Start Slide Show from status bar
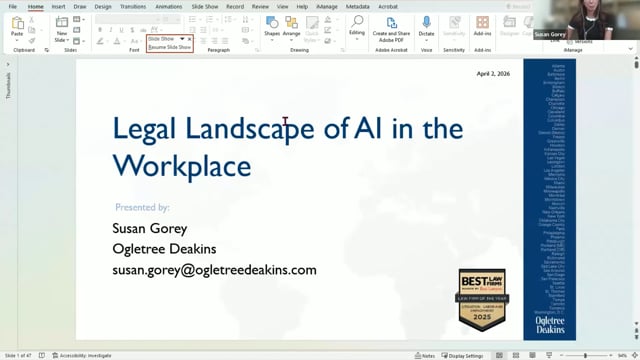640x360 pixels. coord(549,356)
